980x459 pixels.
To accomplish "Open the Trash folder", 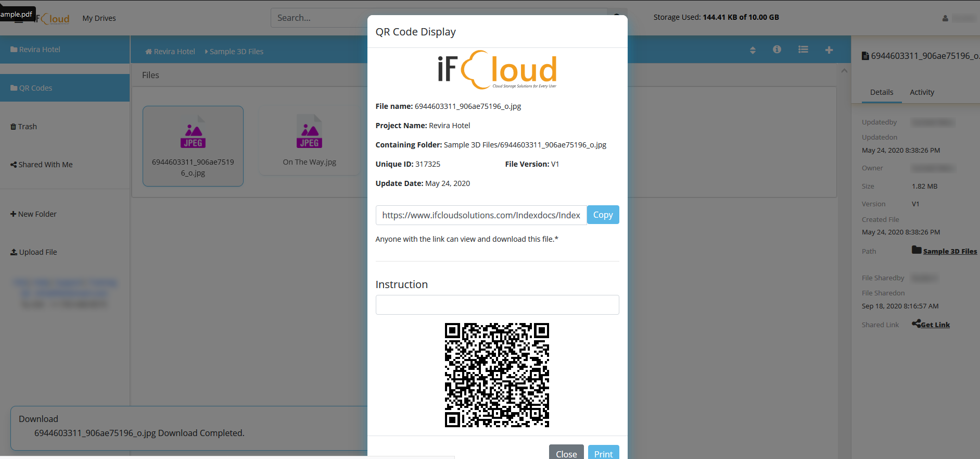I will (x=24, y=127).
